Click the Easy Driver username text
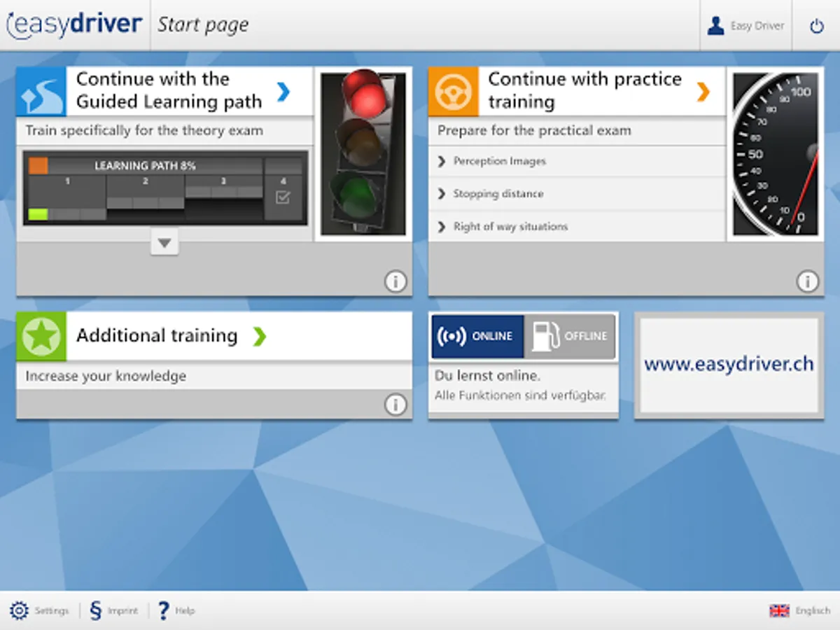 (757, 26)
